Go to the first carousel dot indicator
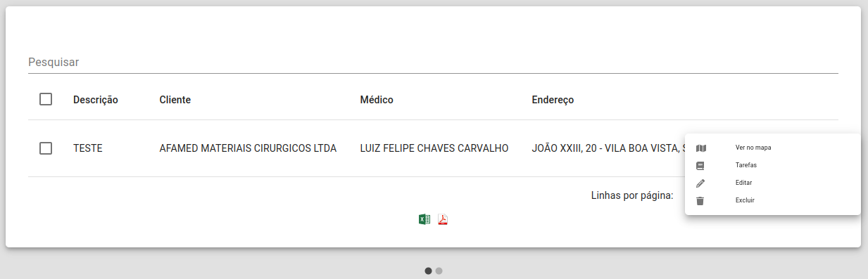868x279 pixels. 429,271
